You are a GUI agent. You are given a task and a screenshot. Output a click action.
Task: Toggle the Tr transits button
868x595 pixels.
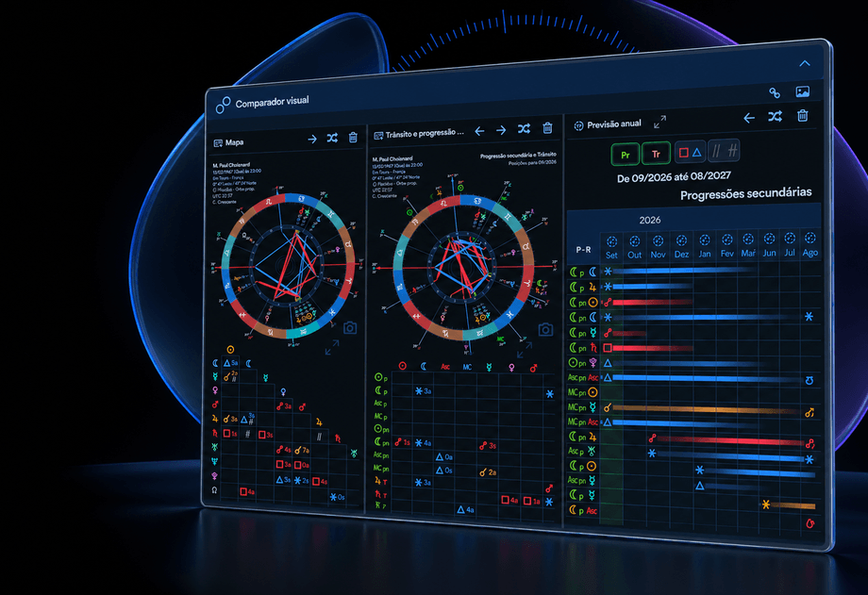[656, 154]
